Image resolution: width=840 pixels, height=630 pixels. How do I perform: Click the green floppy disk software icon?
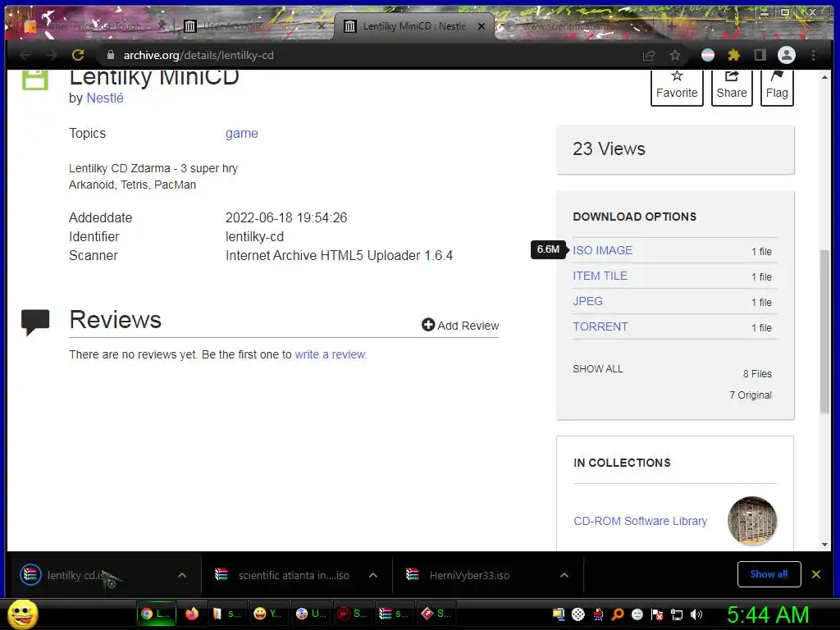34,80
